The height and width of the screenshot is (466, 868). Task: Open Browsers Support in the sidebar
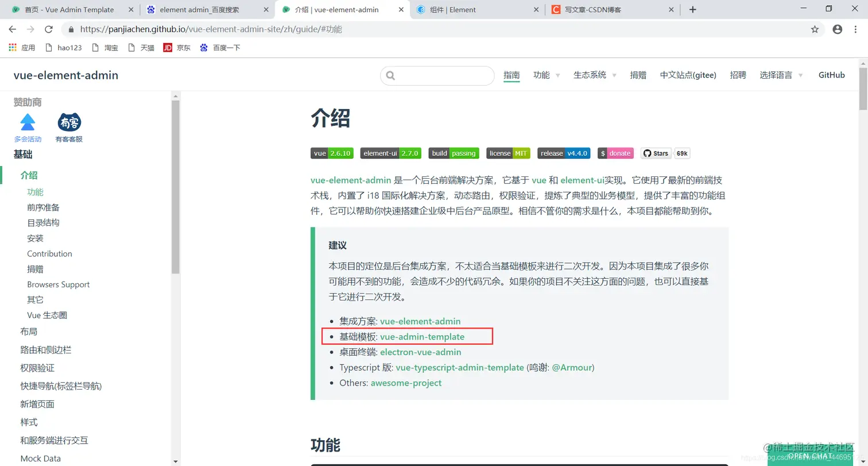pos(59,284)
